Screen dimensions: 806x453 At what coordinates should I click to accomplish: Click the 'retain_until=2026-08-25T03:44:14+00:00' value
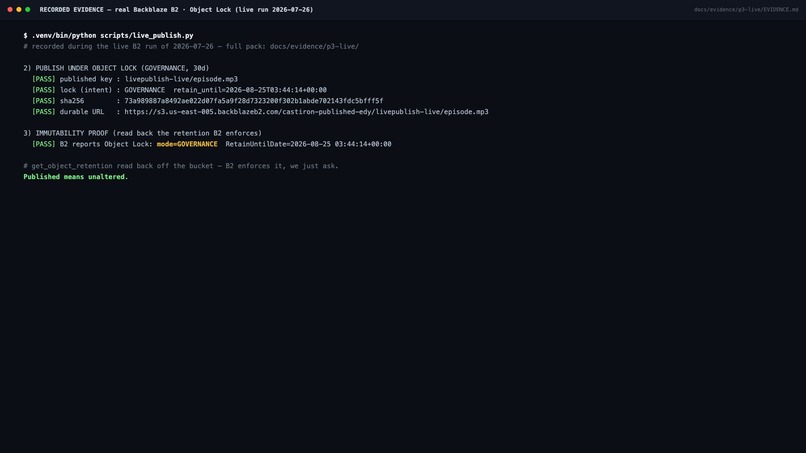(x=250, y=89)
